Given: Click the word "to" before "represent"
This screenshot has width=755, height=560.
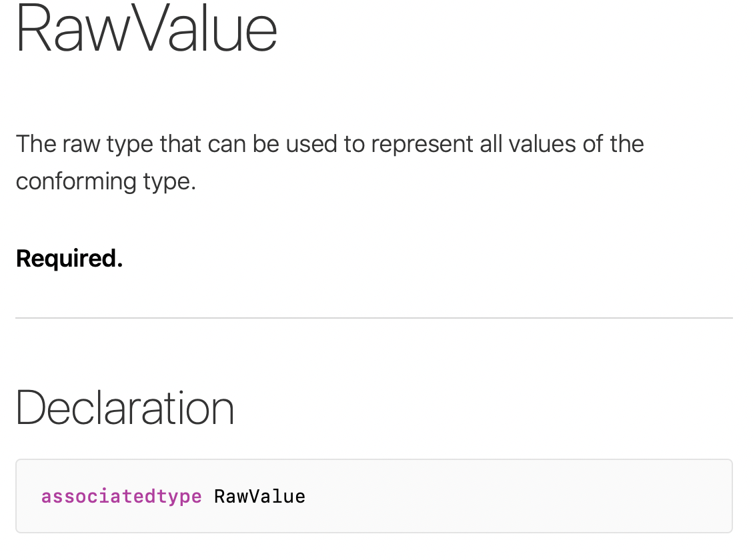Looking at the screenshot, I should pyautogui.click(x=354, y=144).
